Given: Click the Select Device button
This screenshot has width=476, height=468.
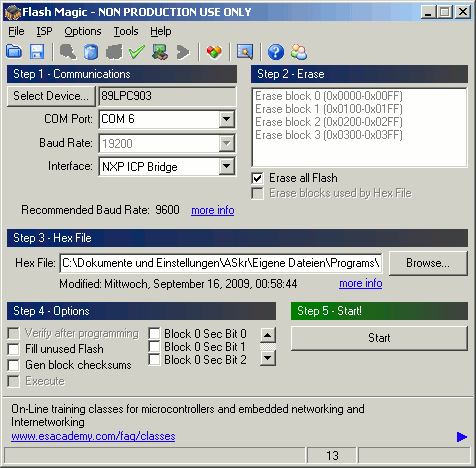Looking at the screenshot, I should point(51,96).
